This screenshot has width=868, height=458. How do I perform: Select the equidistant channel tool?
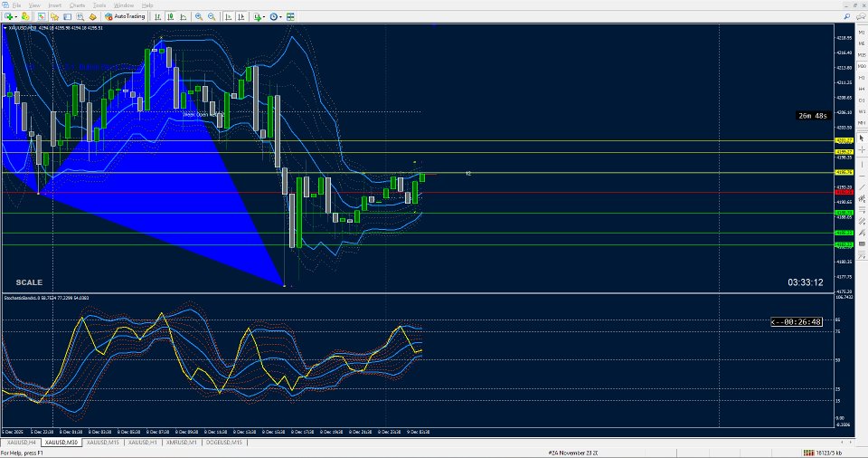coord(862,198)
